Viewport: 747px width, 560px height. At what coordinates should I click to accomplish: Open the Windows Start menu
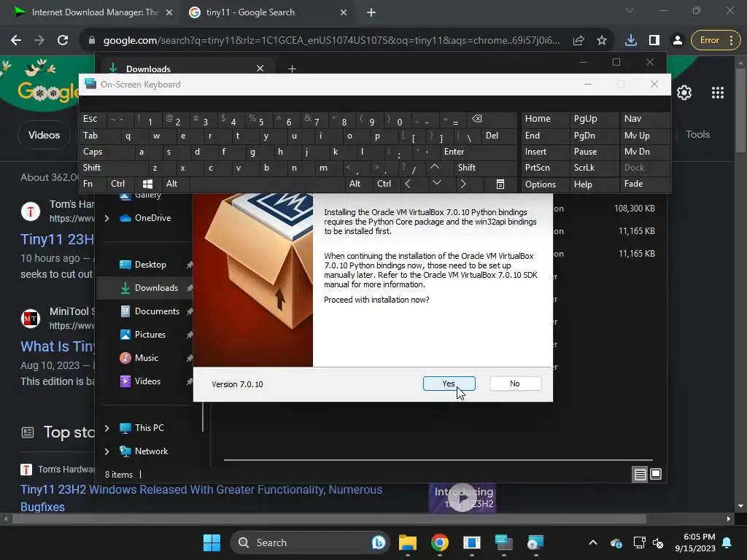[x=212, y=542]
